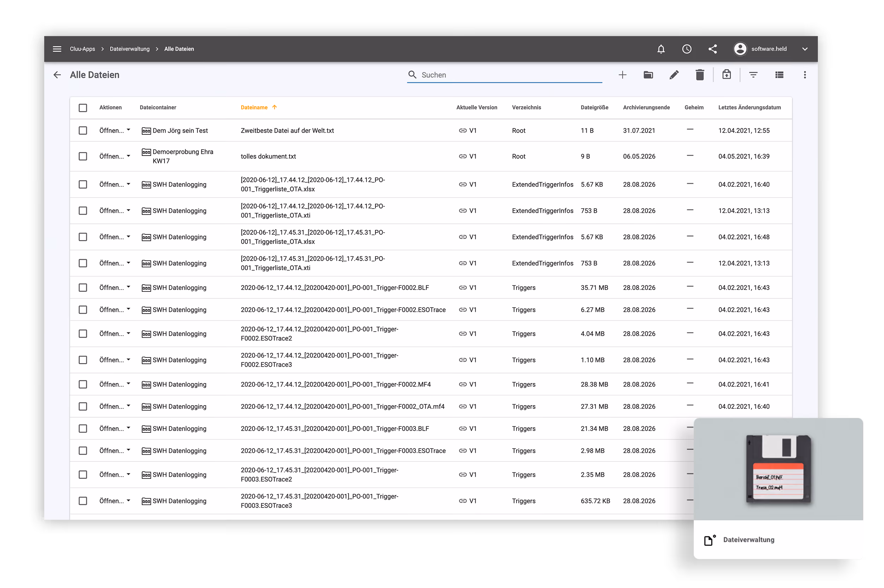Click the folder icon in toolbar
Screen dimensions: 884x588
648,75
